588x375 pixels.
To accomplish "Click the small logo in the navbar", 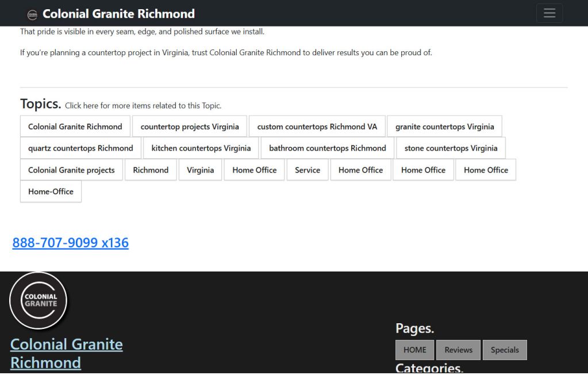I will pos(32,14).
